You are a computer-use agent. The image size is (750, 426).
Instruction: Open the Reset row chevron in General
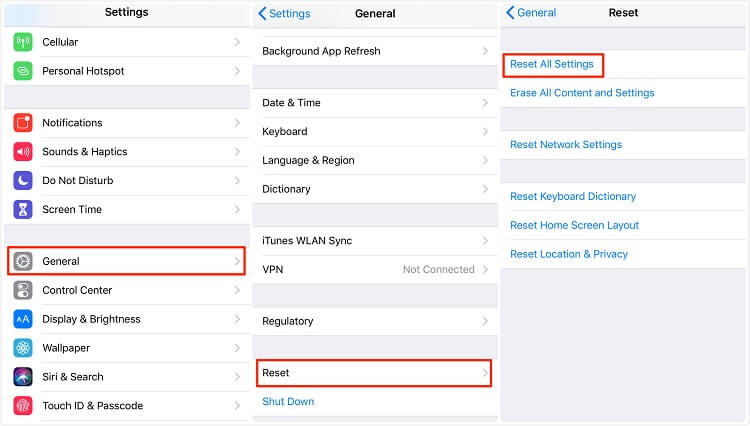485,373
